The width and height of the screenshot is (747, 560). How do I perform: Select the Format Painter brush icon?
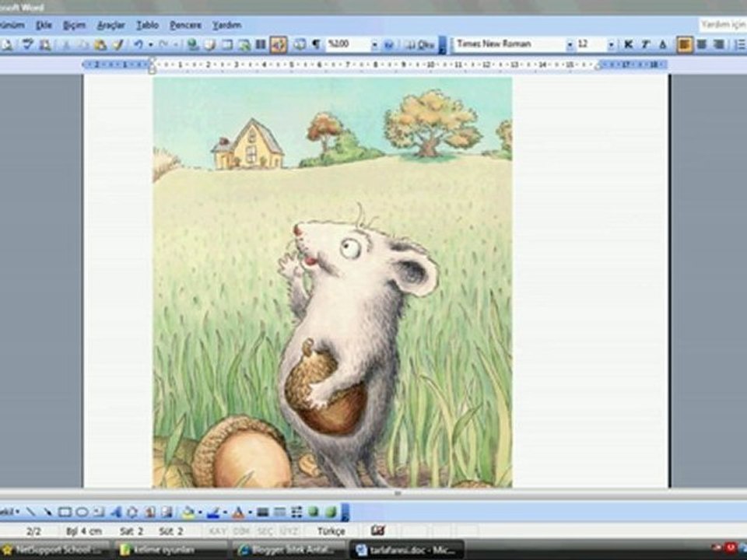tap(118, 45)
